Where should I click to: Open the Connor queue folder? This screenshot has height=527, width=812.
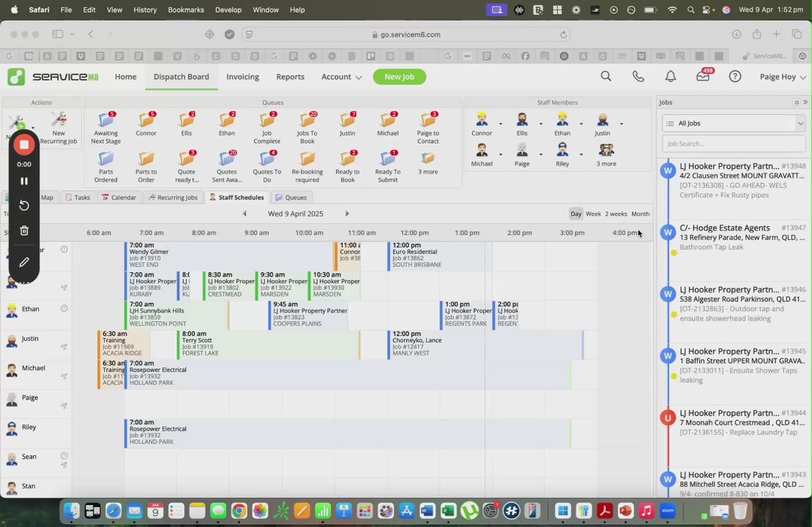(x=146, y=124)
